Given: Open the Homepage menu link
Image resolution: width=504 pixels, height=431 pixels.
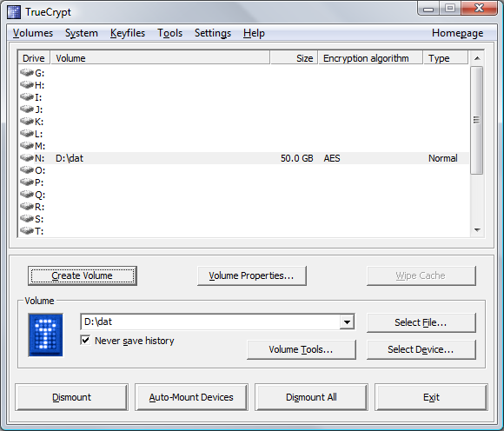Looking at the screenshot, I should click(457, 33).
